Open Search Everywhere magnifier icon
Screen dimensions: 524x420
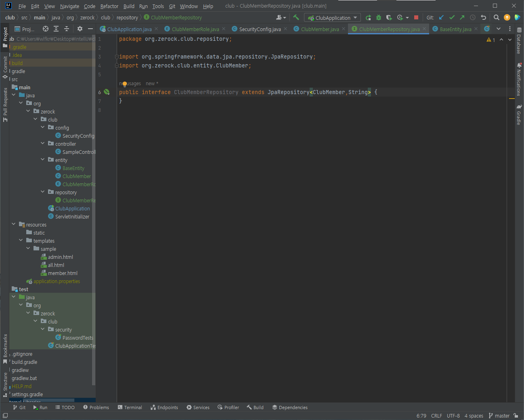(x=497, y=17)
